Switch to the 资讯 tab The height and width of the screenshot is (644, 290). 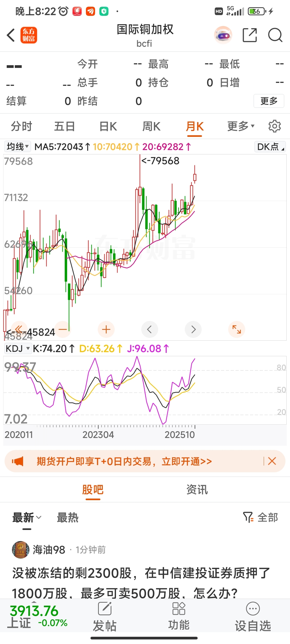click(197, 490)
